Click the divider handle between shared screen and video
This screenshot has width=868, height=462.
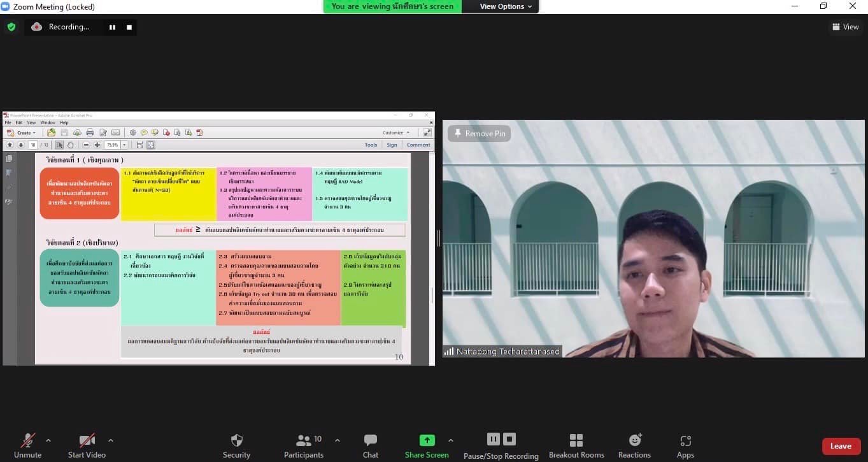pyautogui.click(x=438, y=238)
